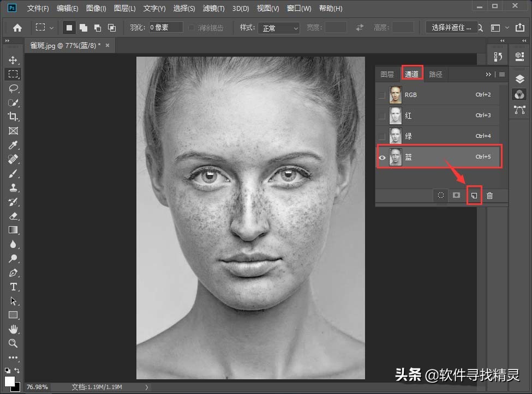Viewport: 532px width, 394px height.
Task: Select the Move tool
Action: [x=13, y=60]
